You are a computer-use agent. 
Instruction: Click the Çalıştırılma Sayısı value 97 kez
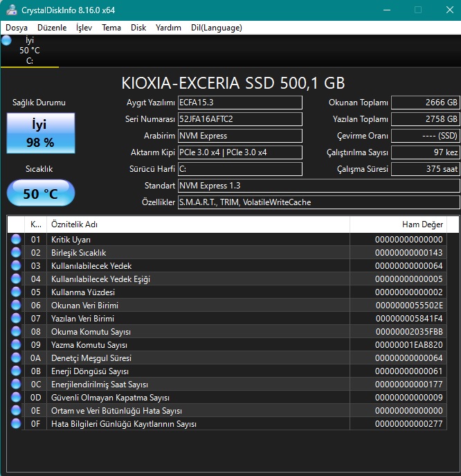[426, 152]
